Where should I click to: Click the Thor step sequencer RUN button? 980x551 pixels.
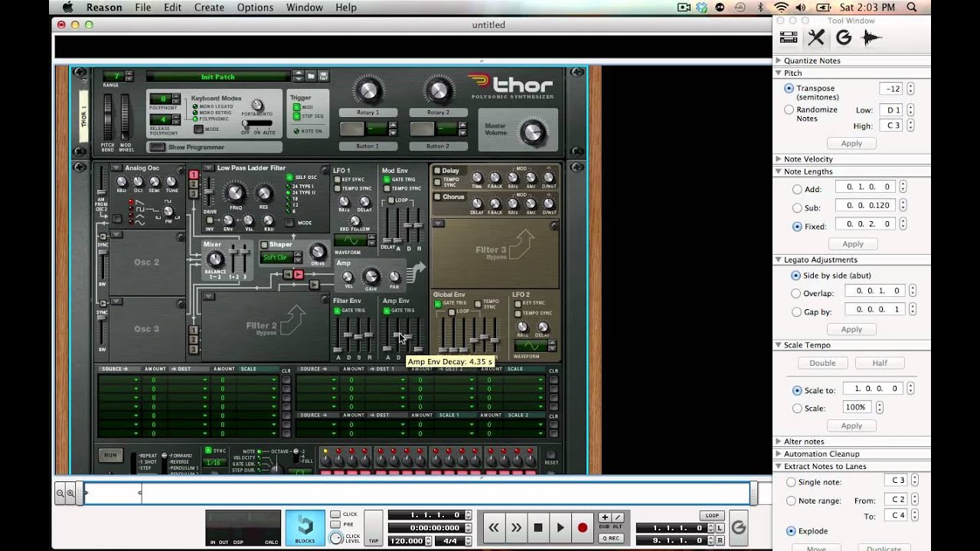tap(111, 455)
